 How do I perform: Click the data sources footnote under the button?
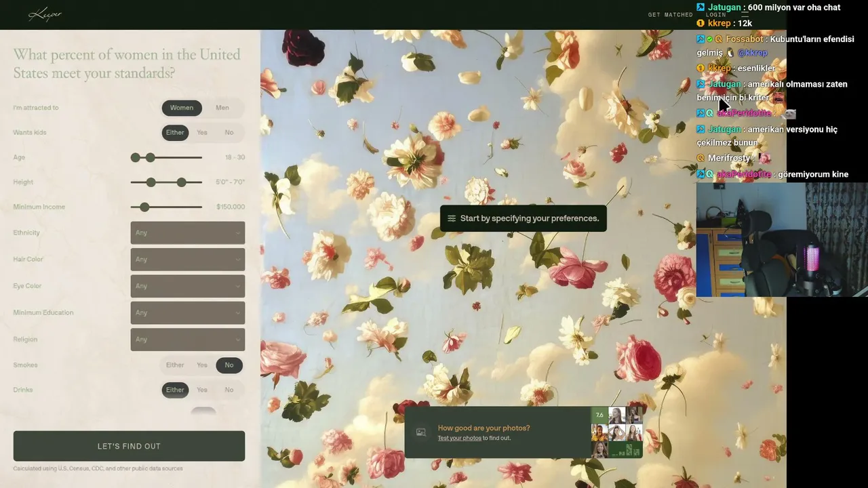click(x=98, y=468)
